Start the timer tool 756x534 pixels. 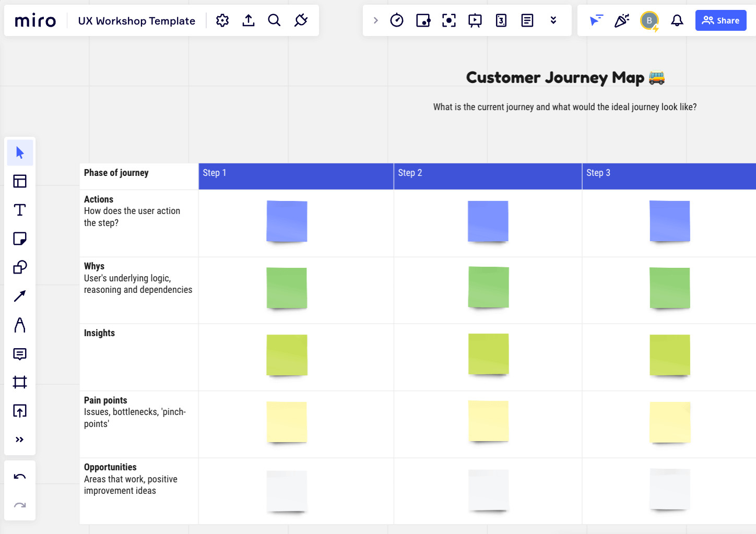[397, 20]
